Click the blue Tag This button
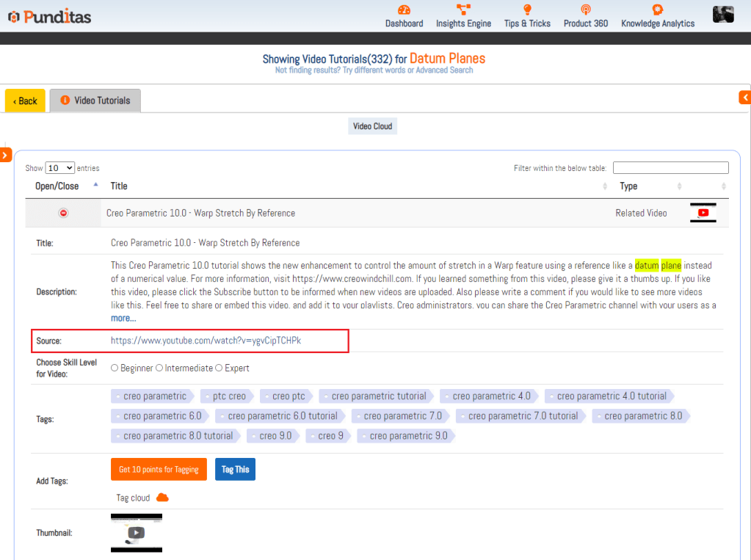The height and width of the screenshot is (560, 751). pos(235,470)
